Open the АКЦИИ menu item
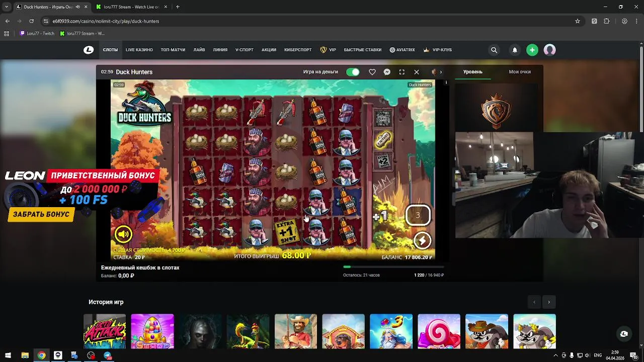This screenshot has width=644, height=362. [269, 50]
